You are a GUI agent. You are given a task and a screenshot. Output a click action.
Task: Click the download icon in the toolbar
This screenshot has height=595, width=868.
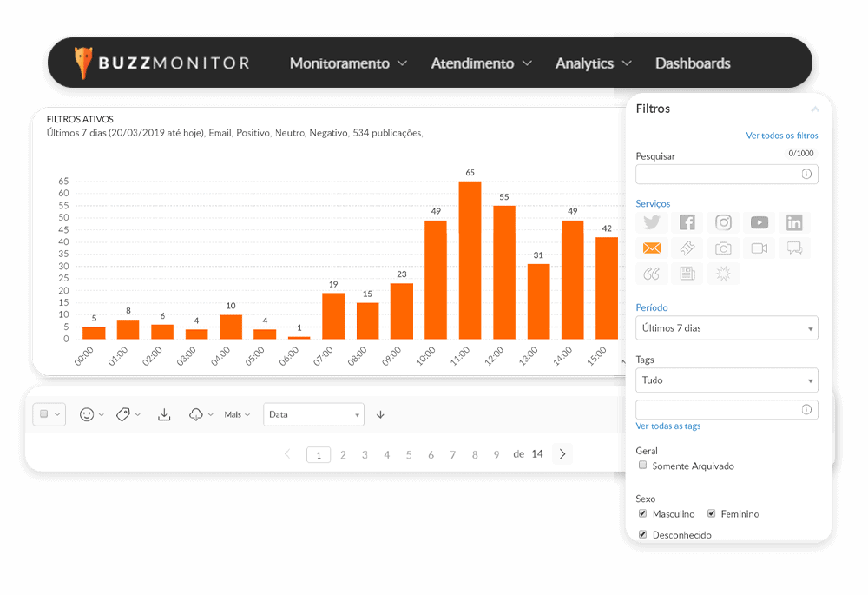point(164,415)
